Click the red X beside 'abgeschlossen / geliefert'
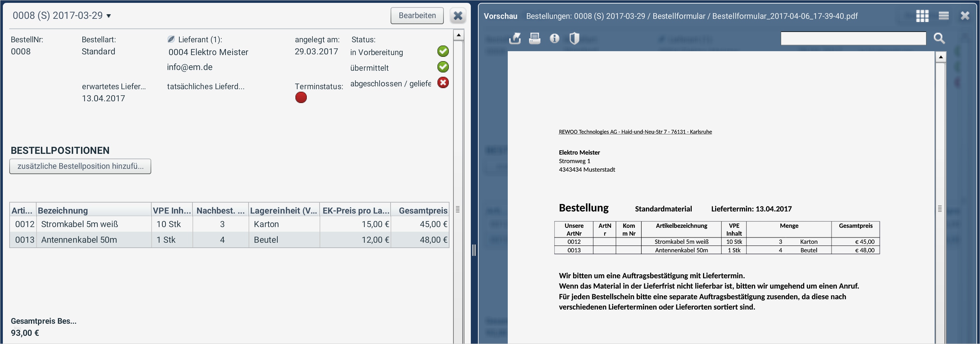Image resolution: width=980 pixels, height=344 pixels. (x=443, y=83)
